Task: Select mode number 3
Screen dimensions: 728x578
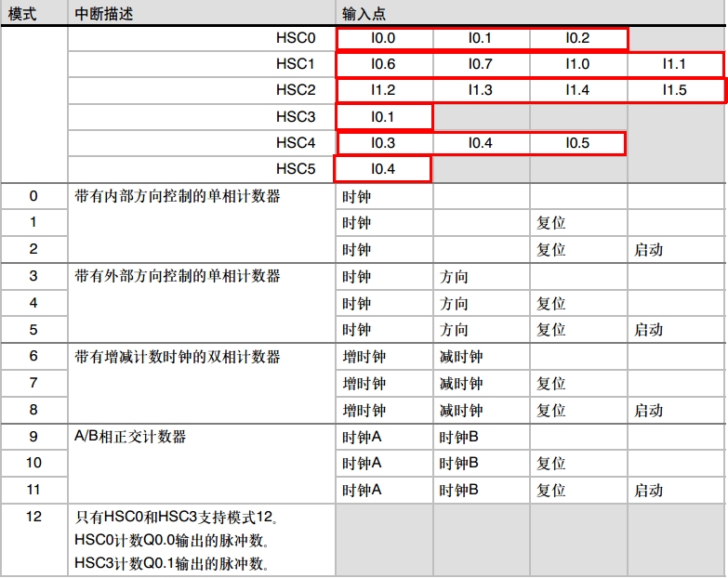Action: coord(33,276)
